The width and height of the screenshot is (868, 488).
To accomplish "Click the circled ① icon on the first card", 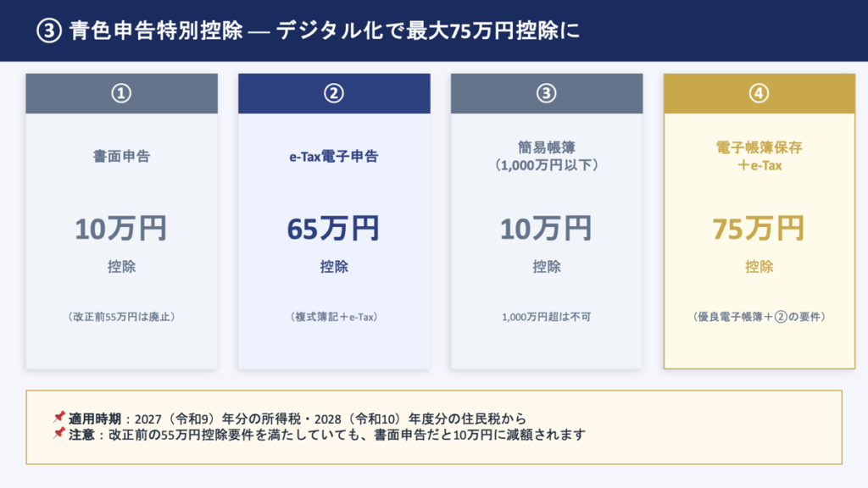I will coord(121,94).
